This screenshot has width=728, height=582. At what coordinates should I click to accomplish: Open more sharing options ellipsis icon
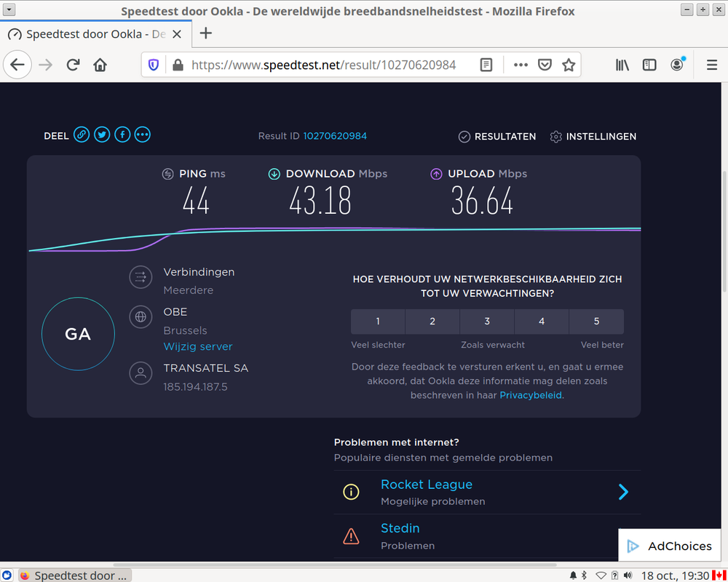pyautogui.click(x=143, y=135)
